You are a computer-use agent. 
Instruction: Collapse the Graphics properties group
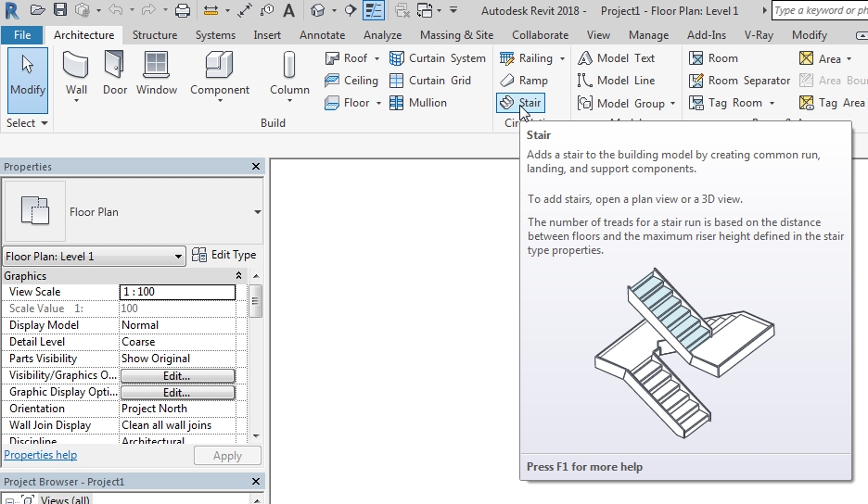coord(238,275)
